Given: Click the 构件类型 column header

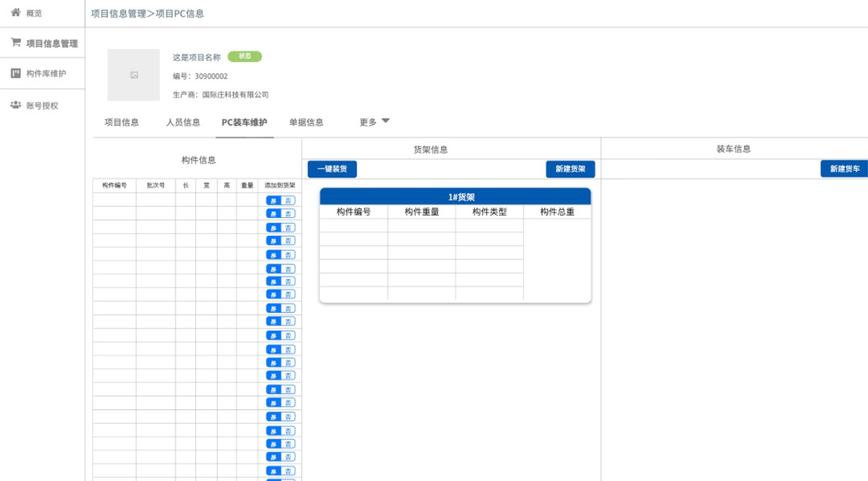Looking at the screenshot, I should tap(490, 212).
